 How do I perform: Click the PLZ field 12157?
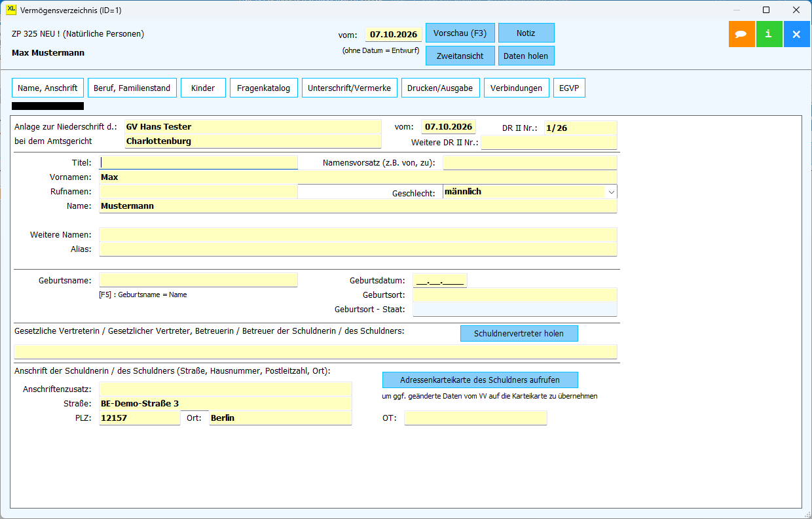[139, 418]
